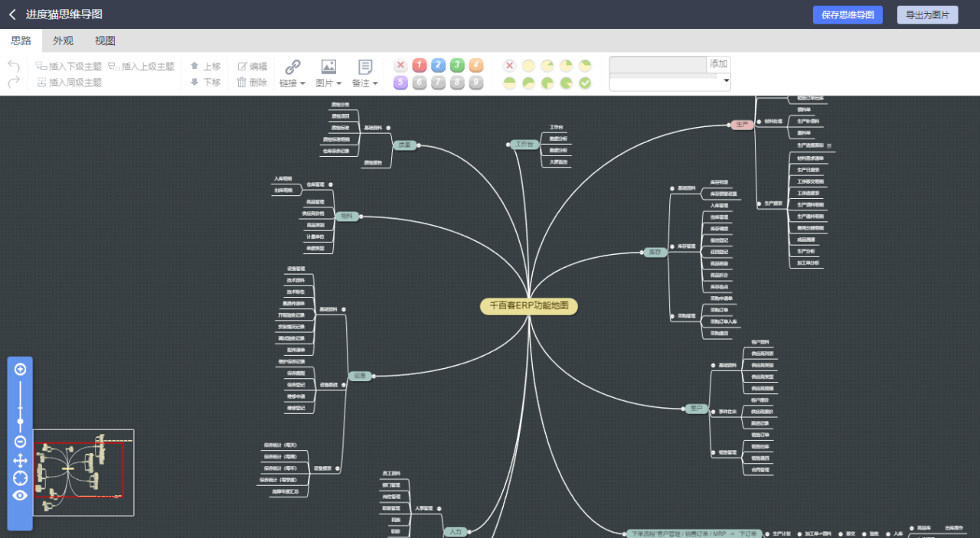Viewport: 980px width, 538px height.
Task: Select the 人力 topic node
Action: 455,531
